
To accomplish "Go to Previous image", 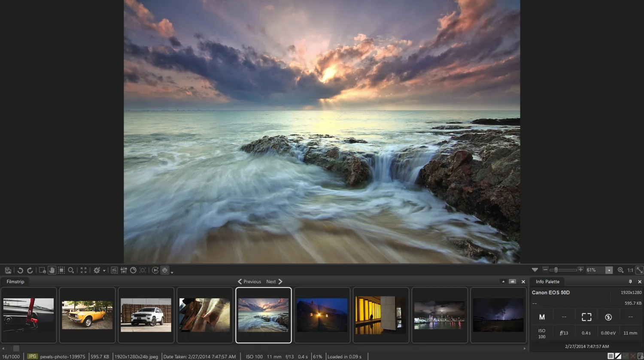I will 249,281.
